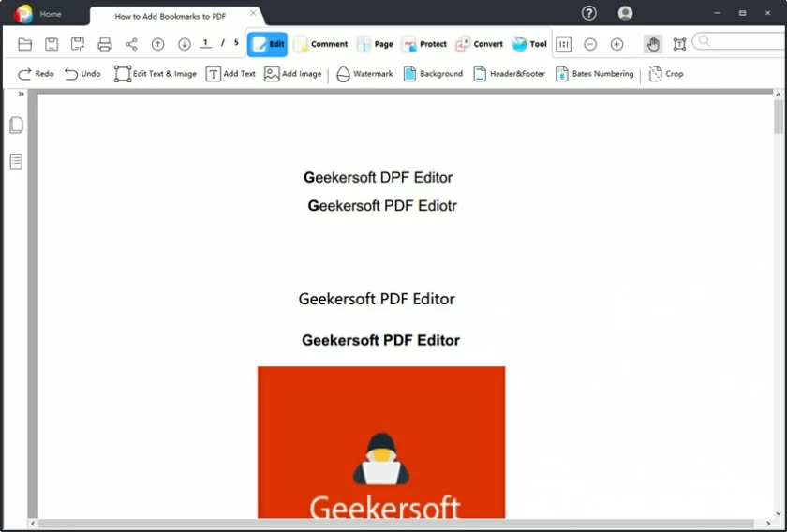Image resolution: width=787 pixels, height=532 pixels.
Task: Open the Protect tab
Action: (x=424, y=44)
